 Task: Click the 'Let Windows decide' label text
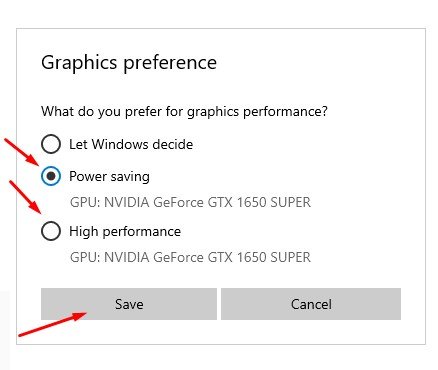click(x=131, y=144)
